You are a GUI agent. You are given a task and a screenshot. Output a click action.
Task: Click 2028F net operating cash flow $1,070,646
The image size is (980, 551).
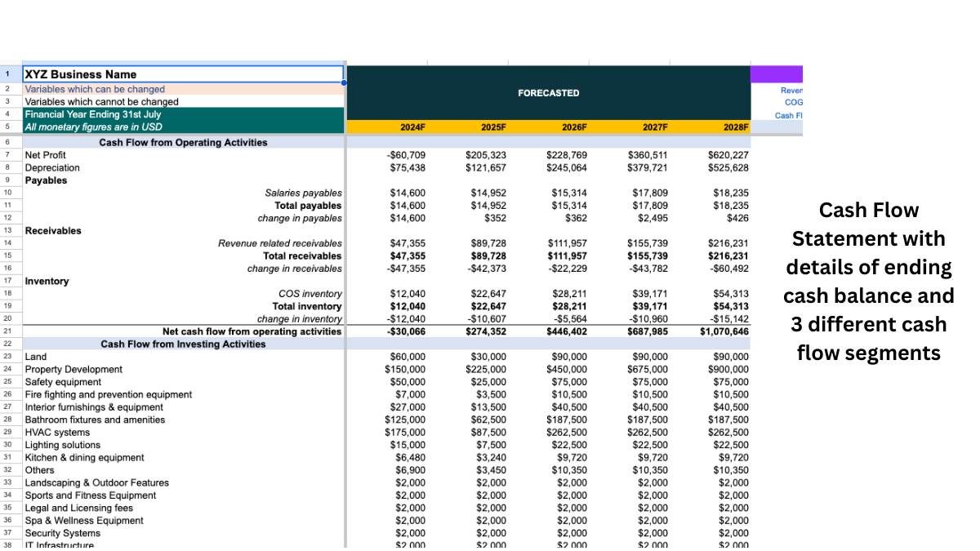[x=724, y=331]
